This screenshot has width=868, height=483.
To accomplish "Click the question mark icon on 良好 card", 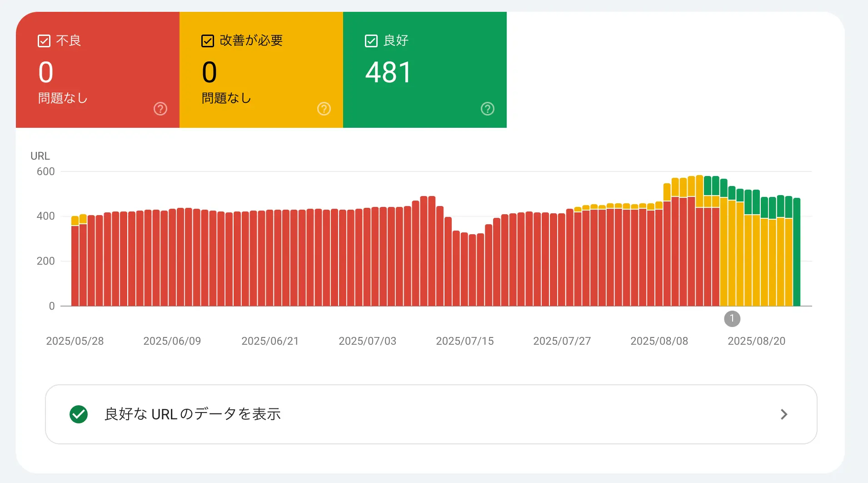I will coord(488,109).
